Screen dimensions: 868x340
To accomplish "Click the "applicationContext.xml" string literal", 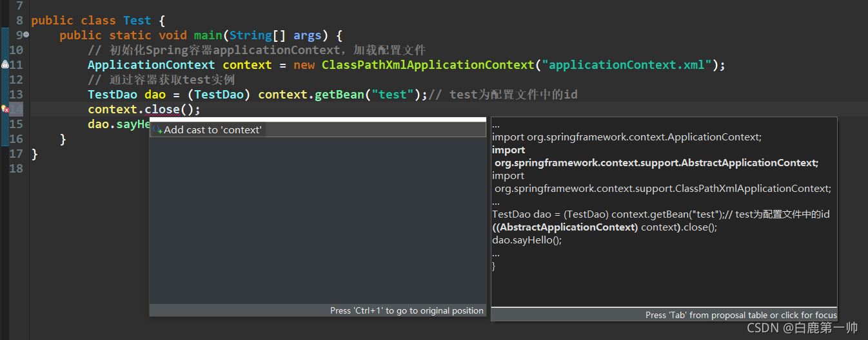I will pyautogui.click(x=627, y=65).
